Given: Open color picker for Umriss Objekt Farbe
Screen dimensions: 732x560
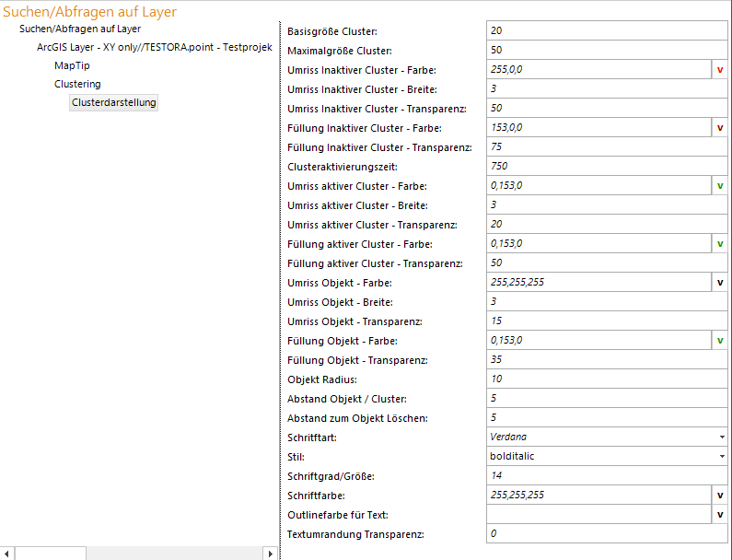Looking at the screenshot, I should (x=719, y=283).
